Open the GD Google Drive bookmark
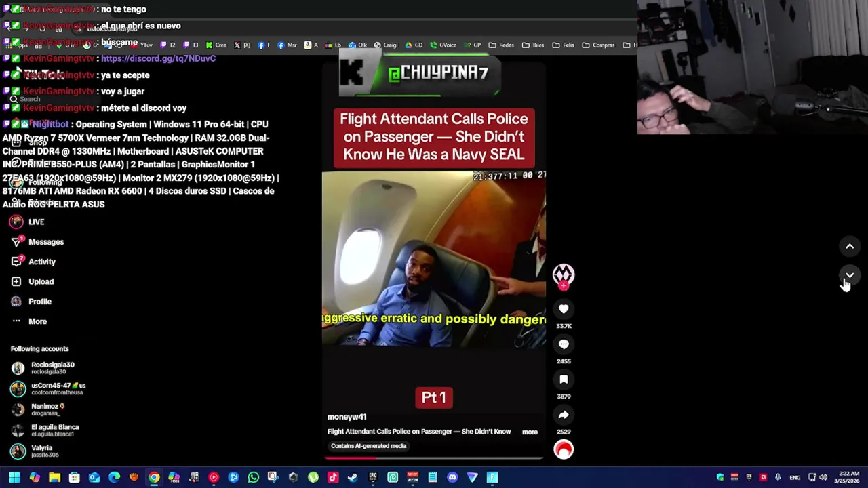 (414, 45)
